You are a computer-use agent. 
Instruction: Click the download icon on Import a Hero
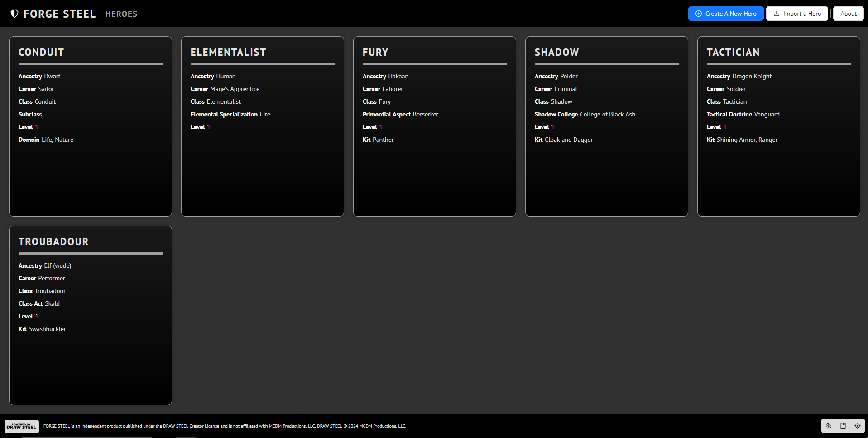pyautogui.click(x=777, y=14)
